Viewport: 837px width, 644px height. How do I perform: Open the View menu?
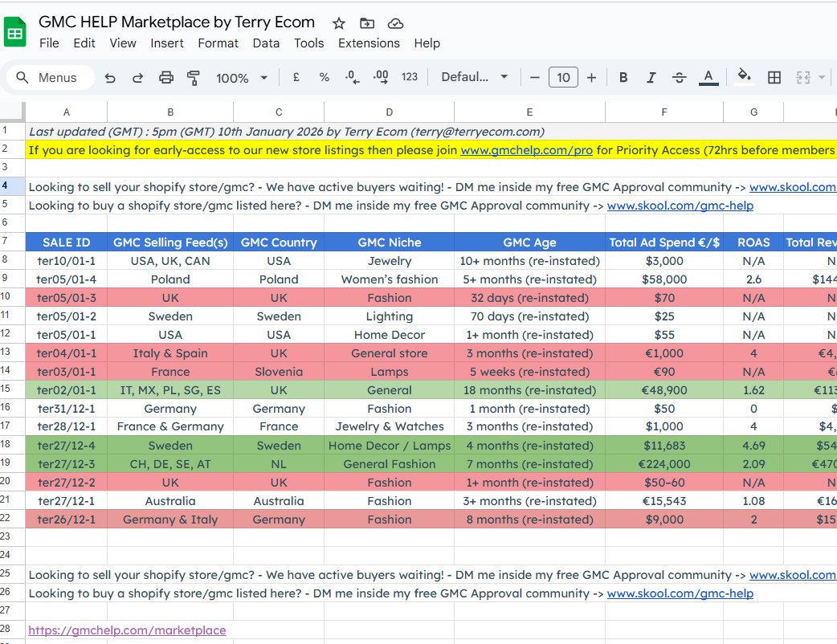click(x=123, y=43)
